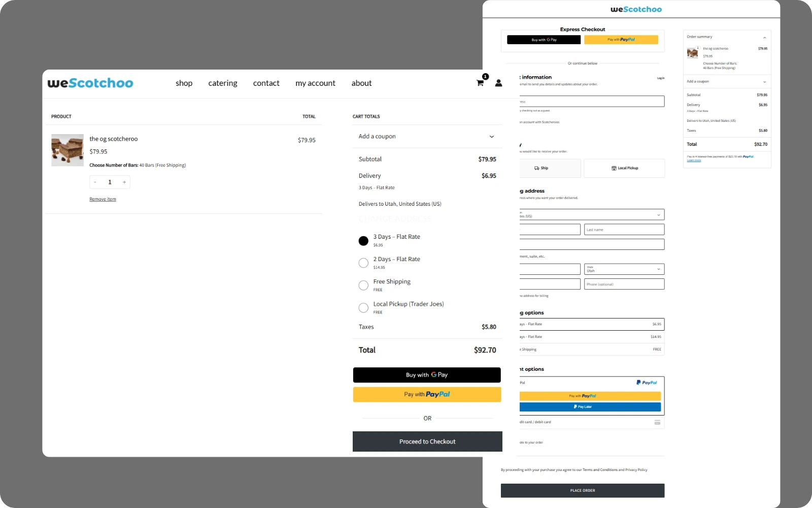Select the credit card / debit card option
This screenshot has width=812, height=508.
click(x=592, y=422)
